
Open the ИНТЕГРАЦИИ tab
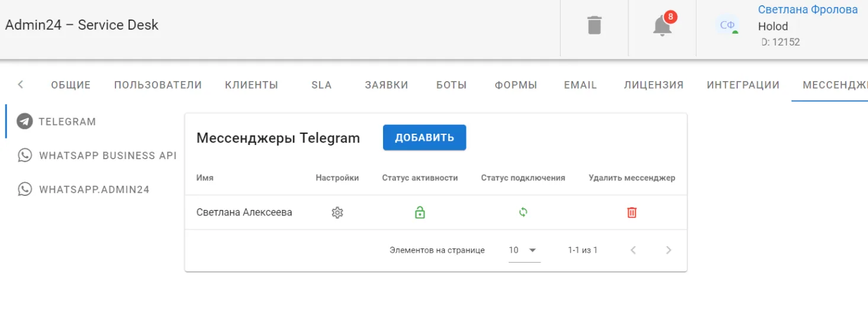pyautogui.click(x=743, y=85)
